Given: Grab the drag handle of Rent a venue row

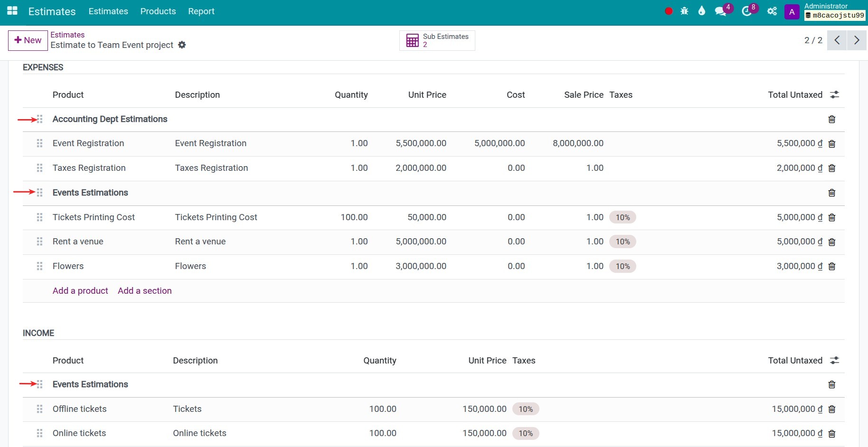Looking at the screenshot, I should point(40,242).
